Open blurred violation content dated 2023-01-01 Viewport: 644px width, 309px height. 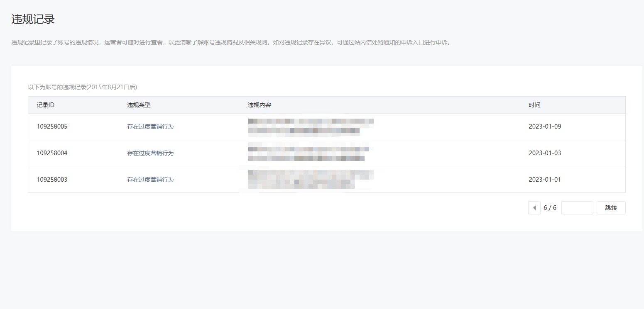(x=311, y=180)
